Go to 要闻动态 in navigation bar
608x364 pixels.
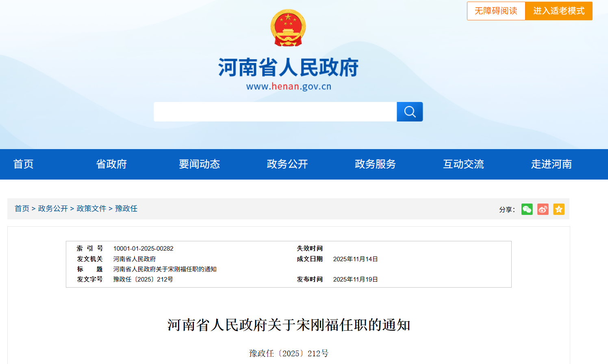coord(199,164)
